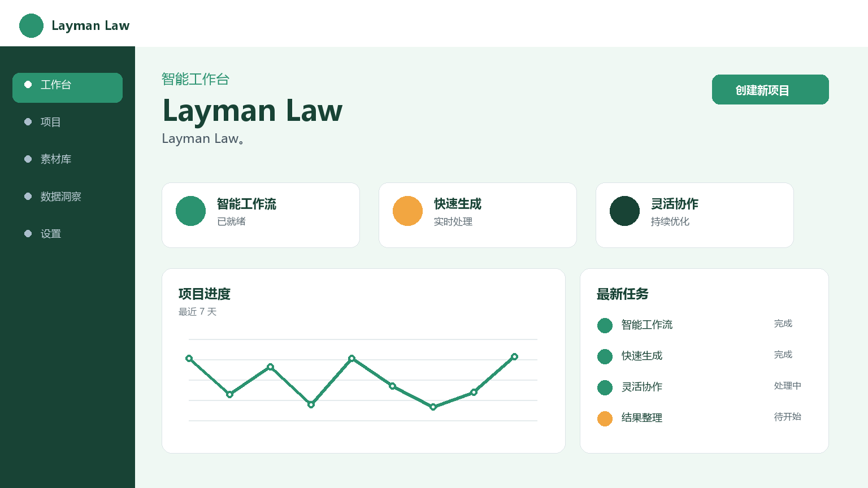Click the 实时处理 subtitle text
This screenshot has width=868, height=488.
pos(453,221)
